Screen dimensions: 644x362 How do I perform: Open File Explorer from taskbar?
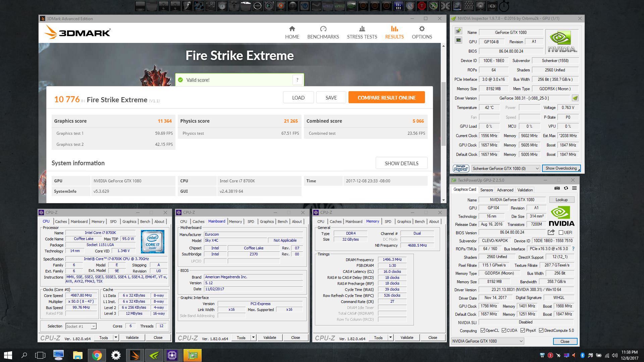point(78,355)
